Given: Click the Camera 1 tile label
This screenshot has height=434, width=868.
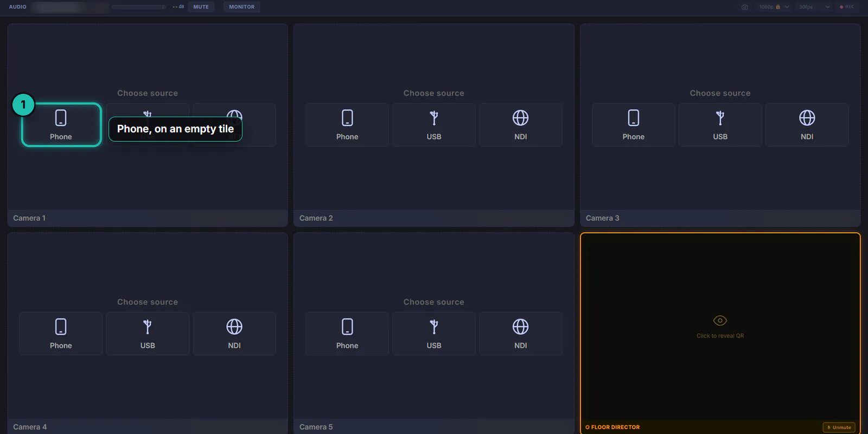Looking at the screenshot, I should tap(29, 218).
